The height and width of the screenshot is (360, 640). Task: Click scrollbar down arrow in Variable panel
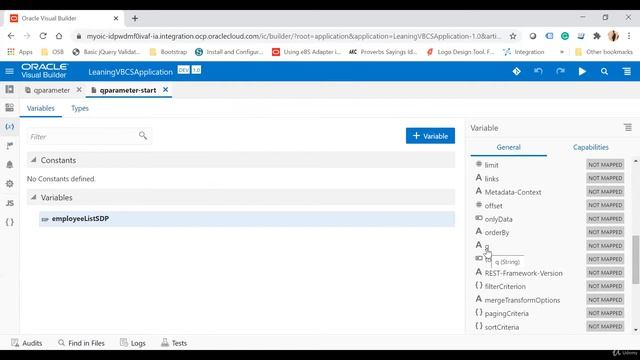pos(636,330)
